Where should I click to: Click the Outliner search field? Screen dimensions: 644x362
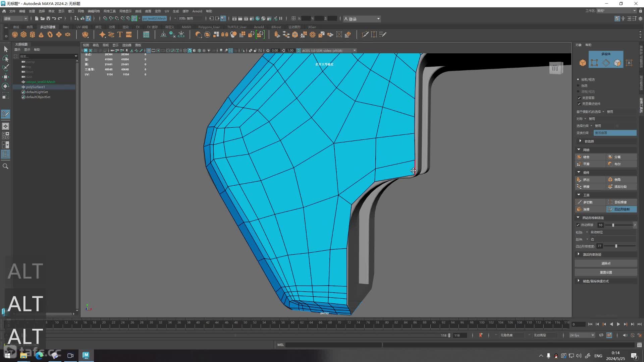pyautogui.click(x=46, y=56)
